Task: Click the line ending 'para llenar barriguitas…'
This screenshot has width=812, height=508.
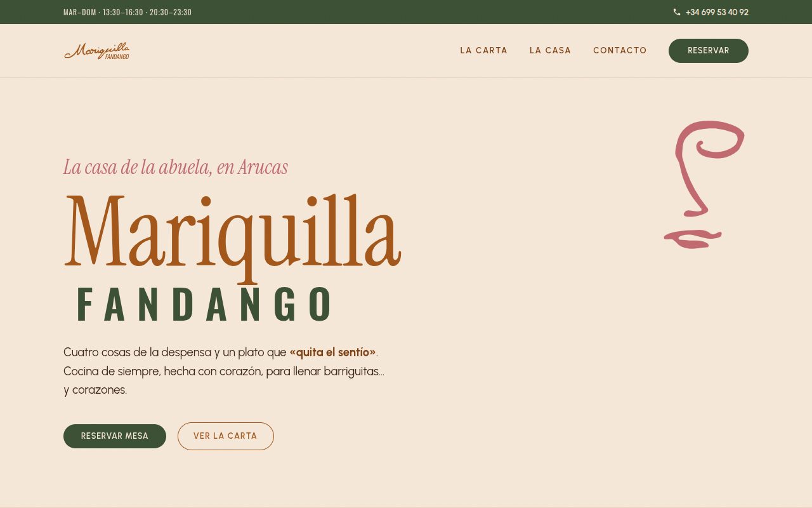Action: click(224, 371)
